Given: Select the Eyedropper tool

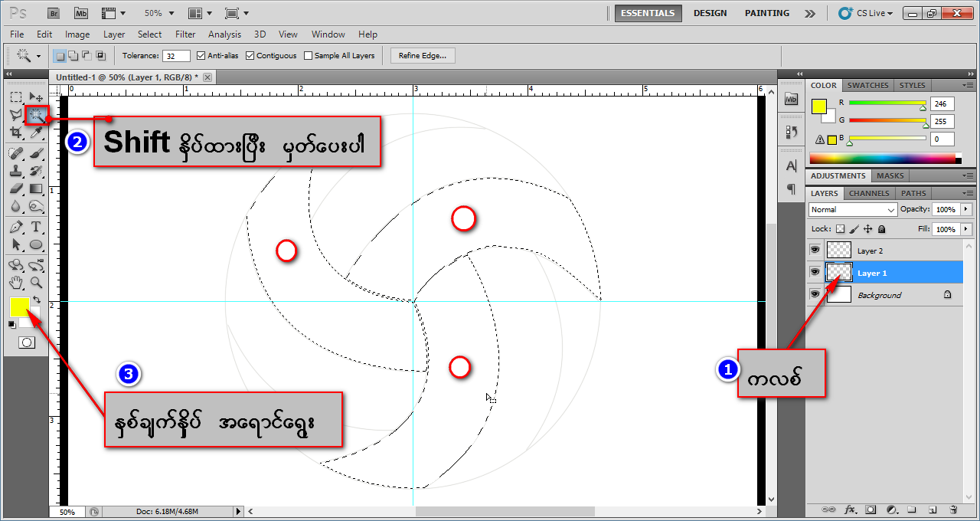Looking at the screenshot, I should coord(36,133).
